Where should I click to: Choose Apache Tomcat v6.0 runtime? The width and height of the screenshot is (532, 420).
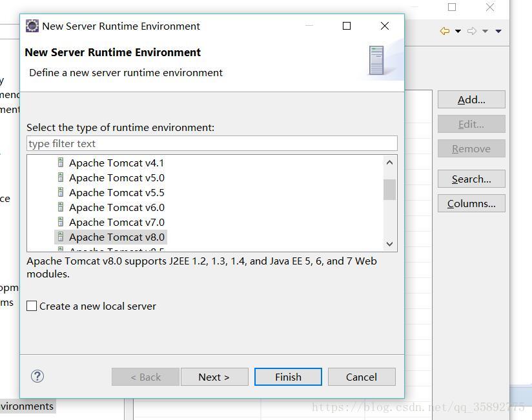pyautogui.click(x=117, y=208)
